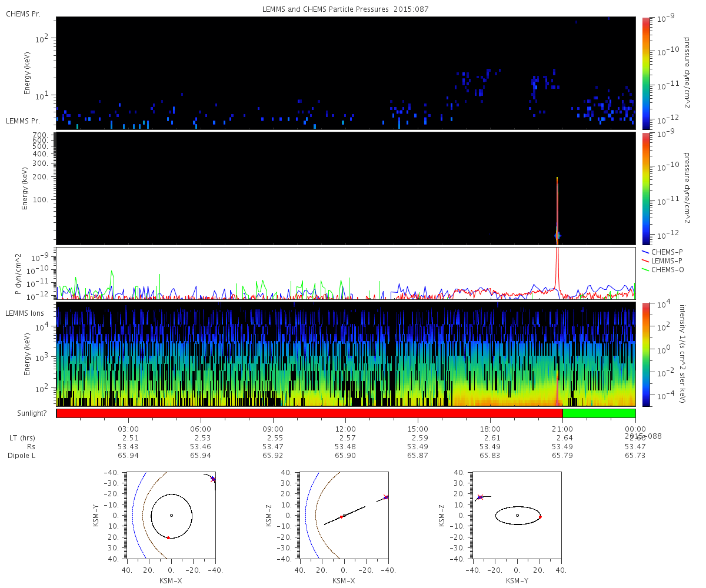Image resolution: width=706 pixels, height=588 pixels.
Task: Click the KSM-Y axis label under the right orbit plot
Action: point(516,580)
